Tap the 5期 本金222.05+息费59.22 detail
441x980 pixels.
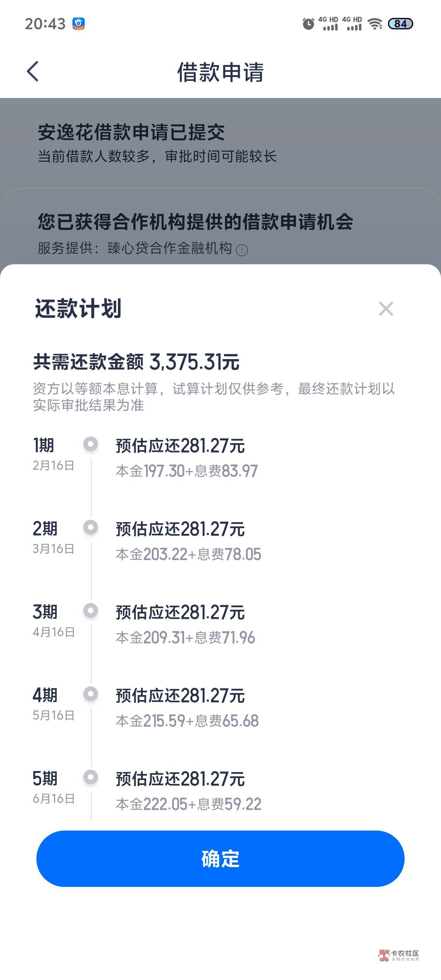point(188,804)
